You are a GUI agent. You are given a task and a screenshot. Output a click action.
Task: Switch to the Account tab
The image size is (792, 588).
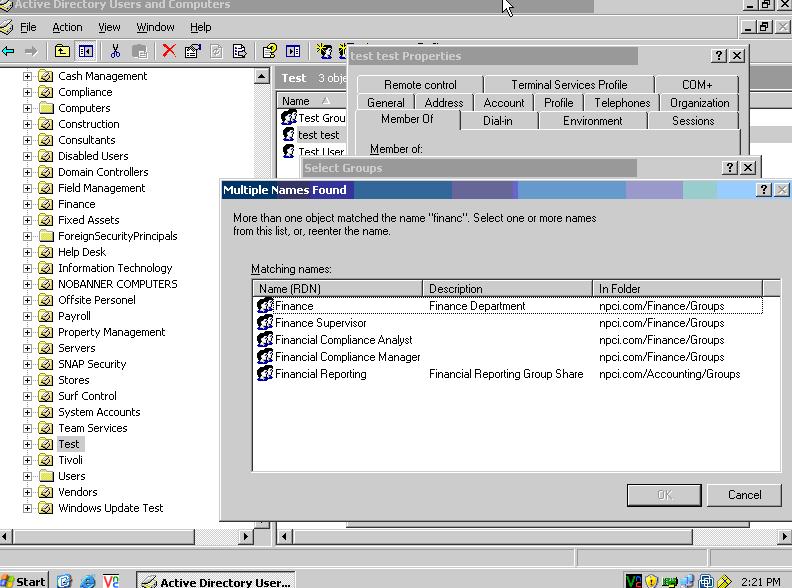(x=504, y=103)
